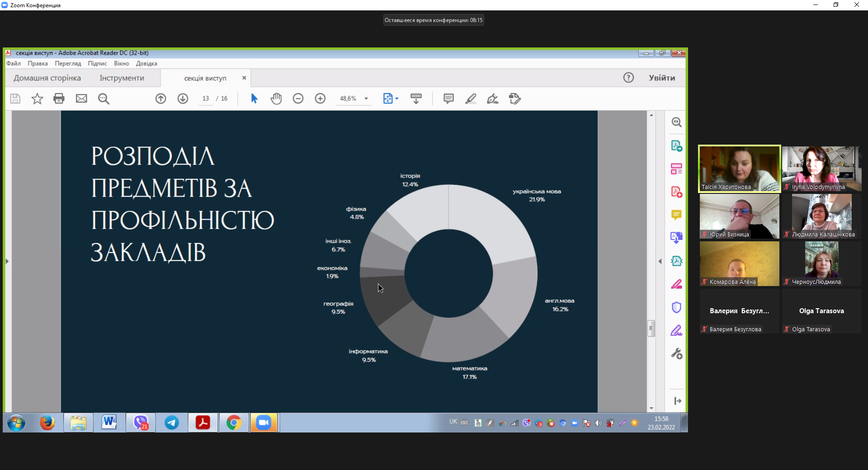
Task: Zoom out with the minus icon
Action: 298,99
